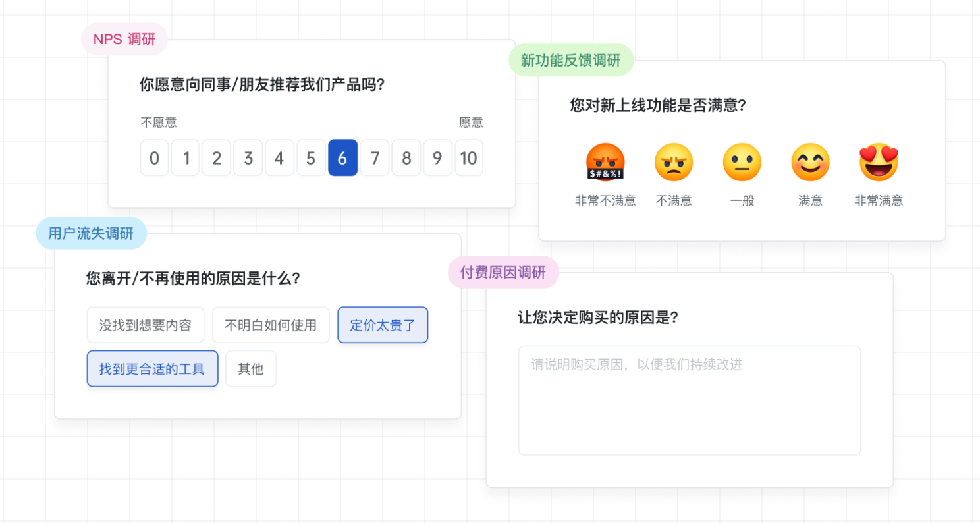Choose the 不满意 frowning emoji
This screenshot has width=980, height=523.
click(x=674, y=162)
